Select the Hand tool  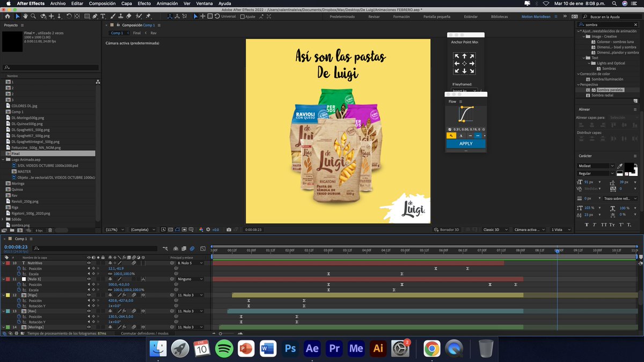coord(26,16)
